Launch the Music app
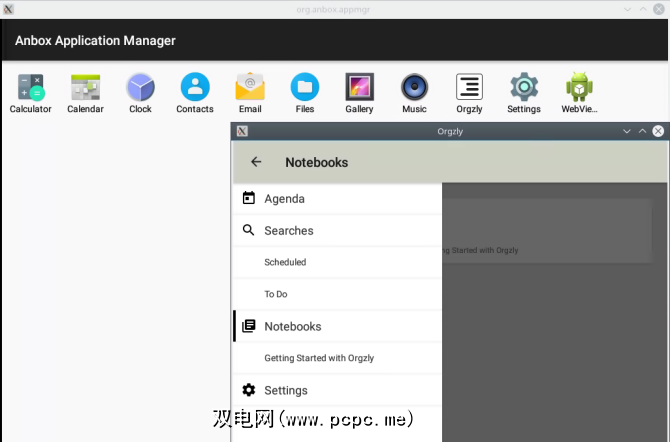This screenshot has height=442, width=670. coord(414,88)
